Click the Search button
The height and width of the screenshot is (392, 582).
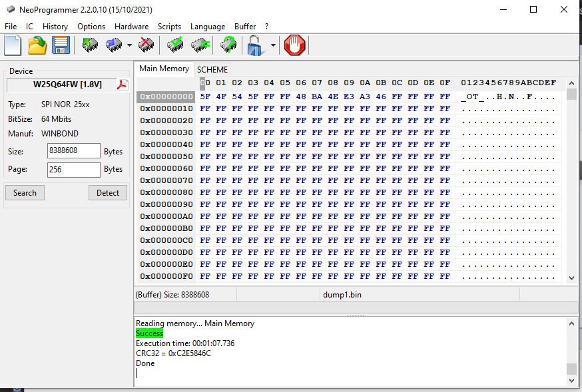pyautogui.click(x=25, y=192)
